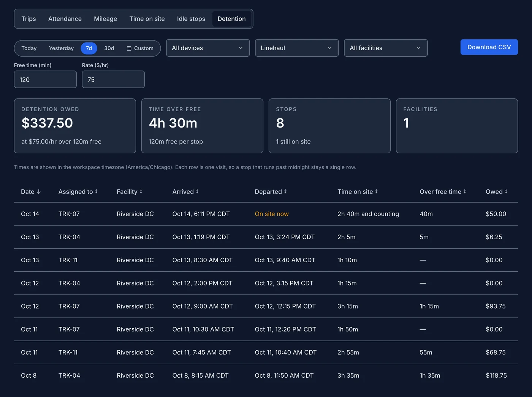Sort by the Departed column
532x397 pixels.
(x=271, y=192)
